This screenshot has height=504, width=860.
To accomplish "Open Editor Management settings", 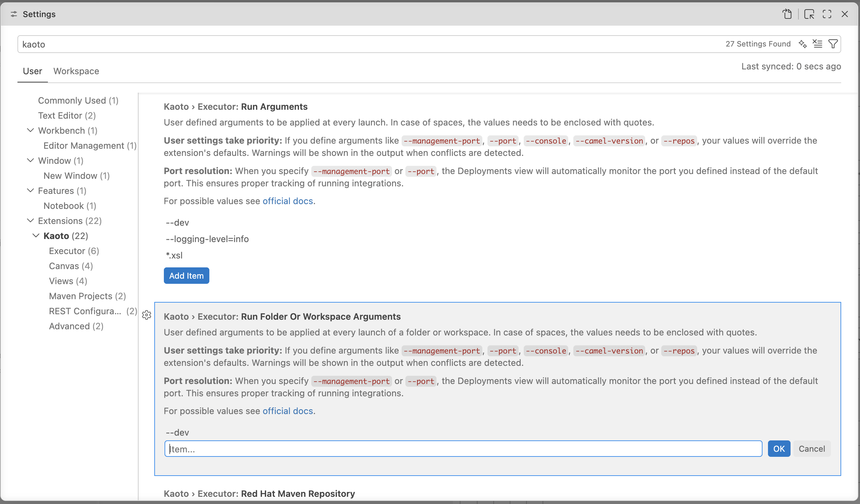I will click(90, 146).
